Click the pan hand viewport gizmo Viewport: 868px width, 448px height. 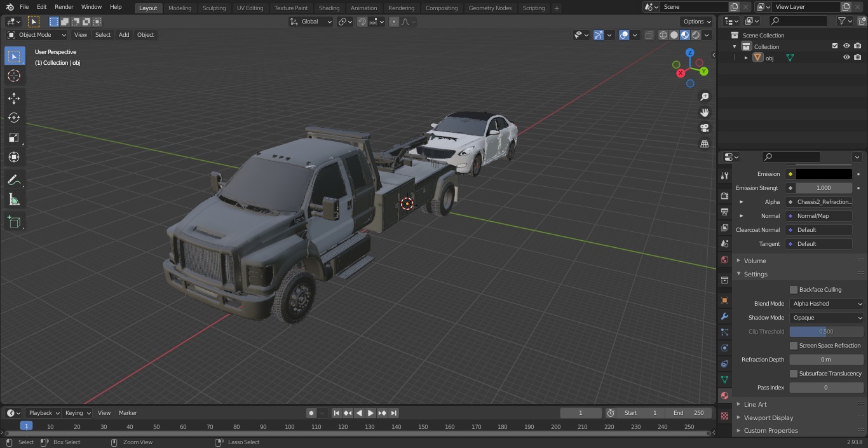(705, 112)
